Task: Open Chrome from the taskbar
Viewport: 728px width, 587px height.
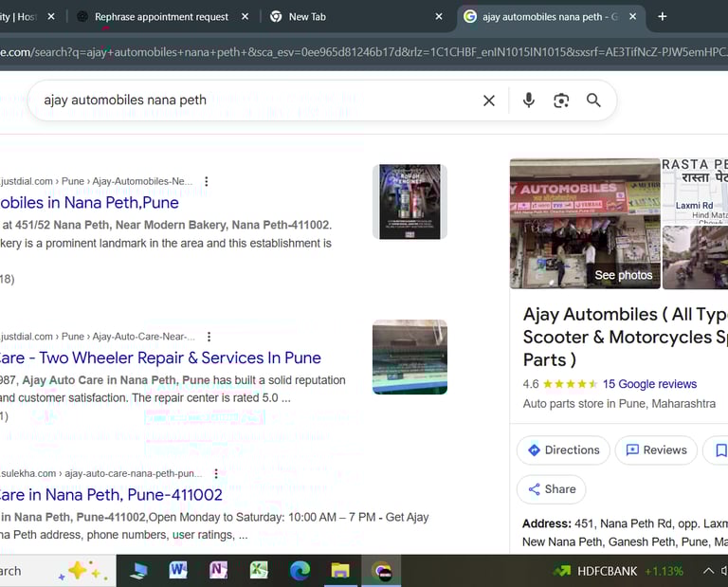Action: point(382,570)
